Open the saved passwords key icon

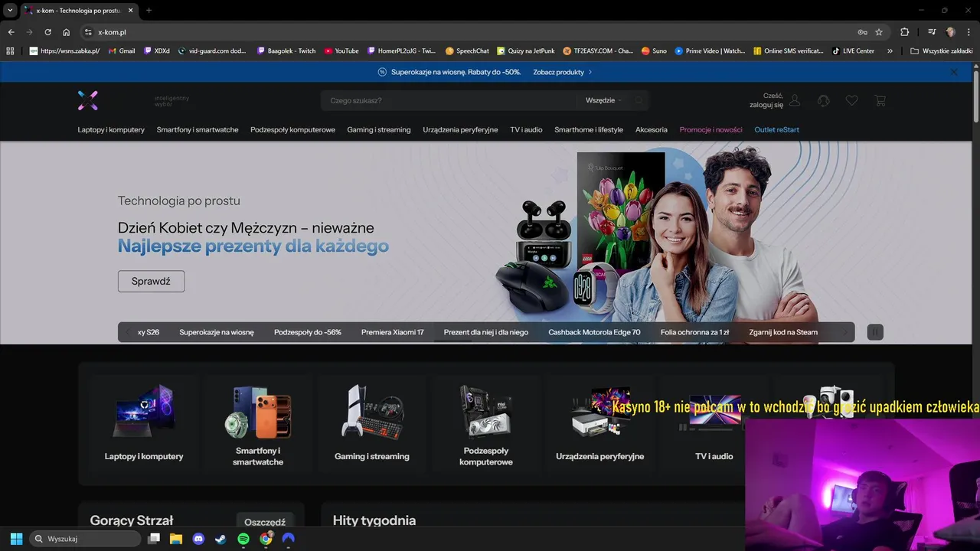862,32
